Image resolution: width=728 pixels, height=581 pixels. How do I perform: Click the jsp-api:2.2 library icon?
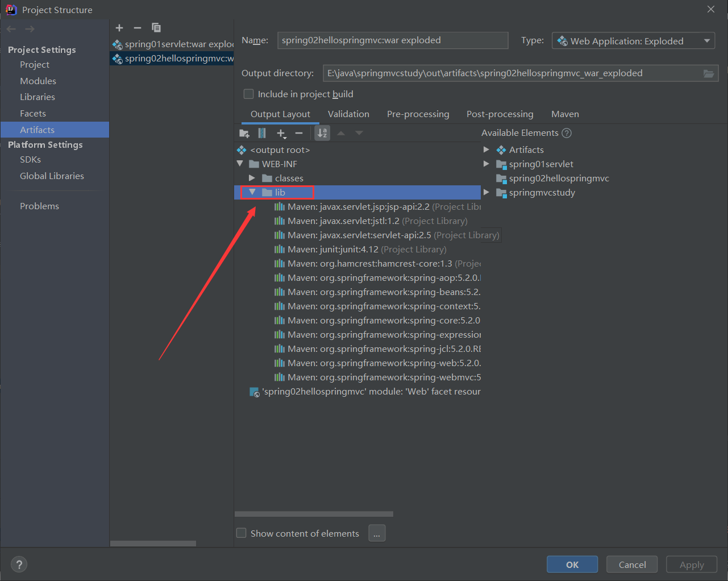click(x=280, y=207)
